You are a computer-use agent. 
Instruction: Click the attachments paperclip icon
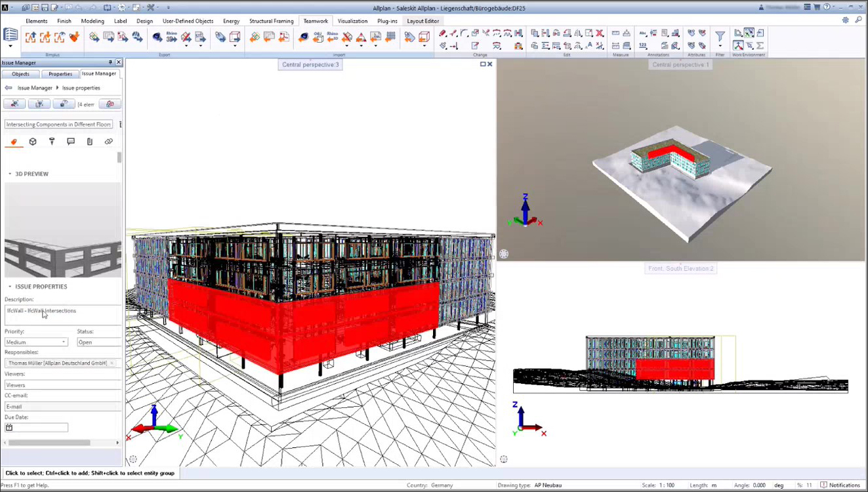pyautogui.click(x=90, y=142)
